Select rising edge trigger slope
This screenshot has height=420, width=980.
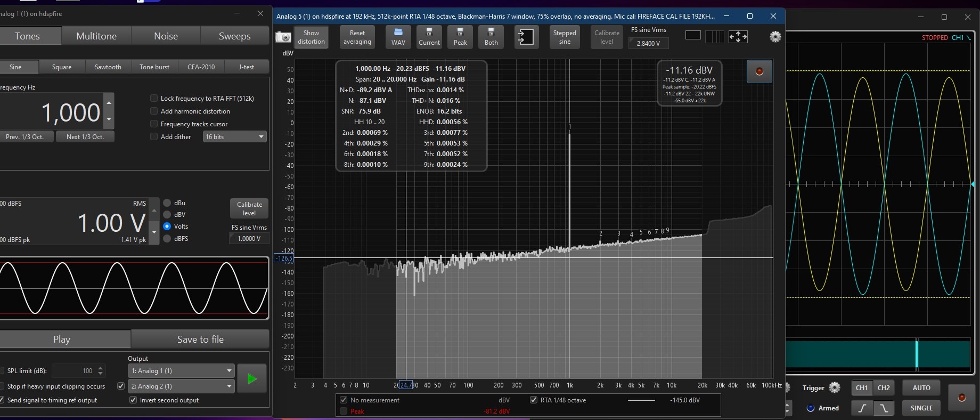[x=862, y=408]
